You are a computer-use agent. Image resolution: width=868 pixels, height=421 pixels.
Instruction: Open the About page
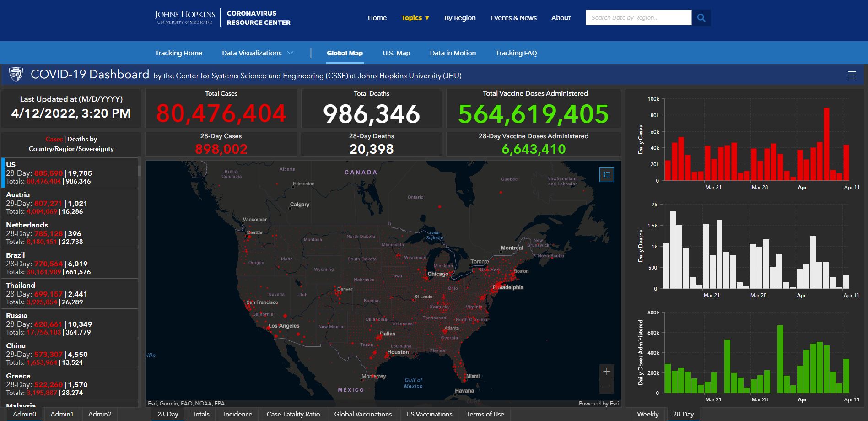[561, 18]
